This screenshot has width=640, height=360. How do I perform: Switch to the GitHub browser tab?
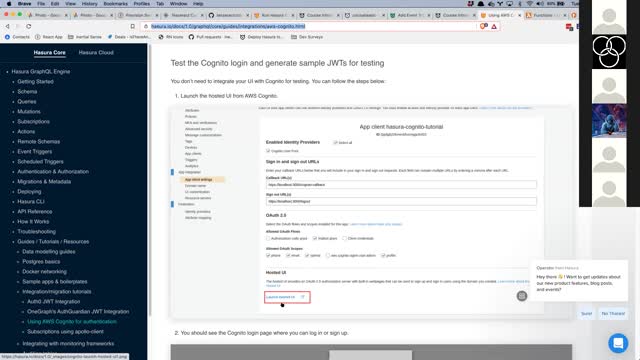click(x=229, y=15)
